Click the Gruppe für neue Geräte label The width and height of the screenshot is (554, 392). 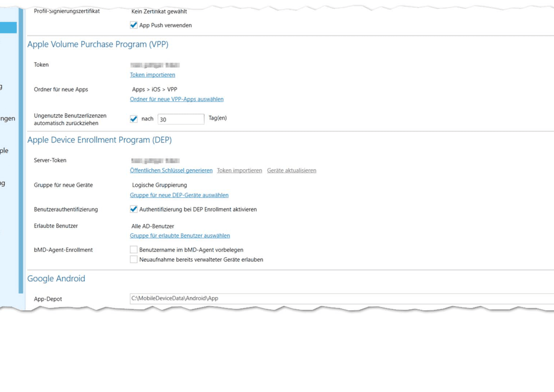click(63, 185)
